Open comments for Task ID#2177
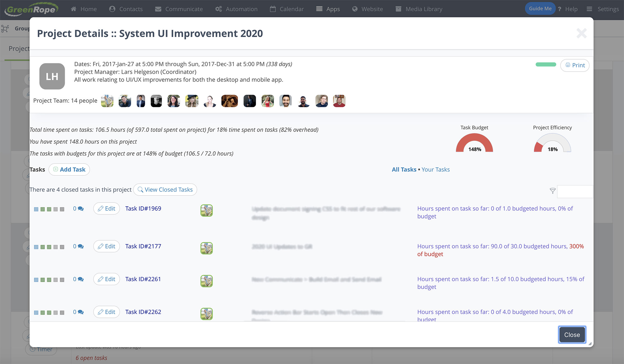624x364 pixels. (78, 246)
